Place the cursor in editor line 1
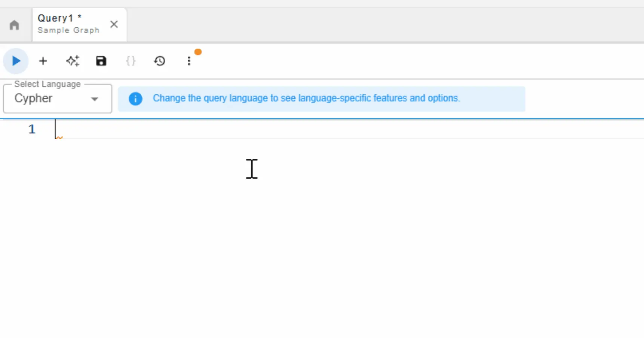 coord(299,129)
